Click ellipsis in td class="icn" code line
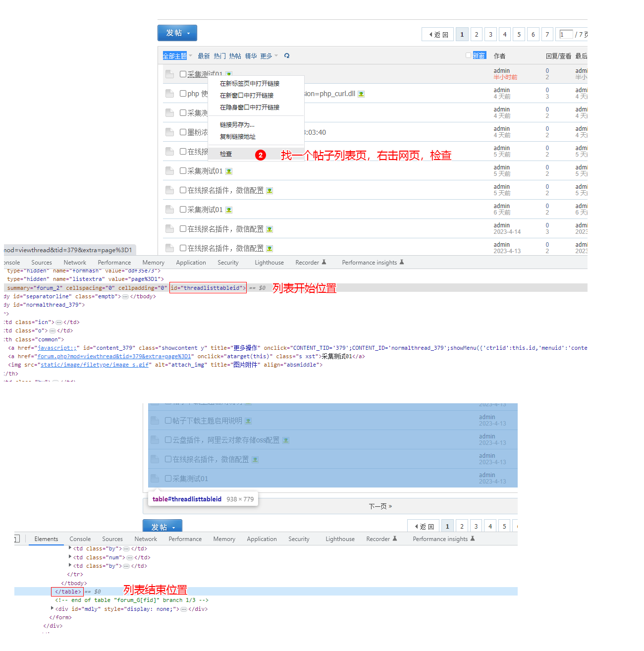This screenshot has height=651, width=644. [59, 323]
